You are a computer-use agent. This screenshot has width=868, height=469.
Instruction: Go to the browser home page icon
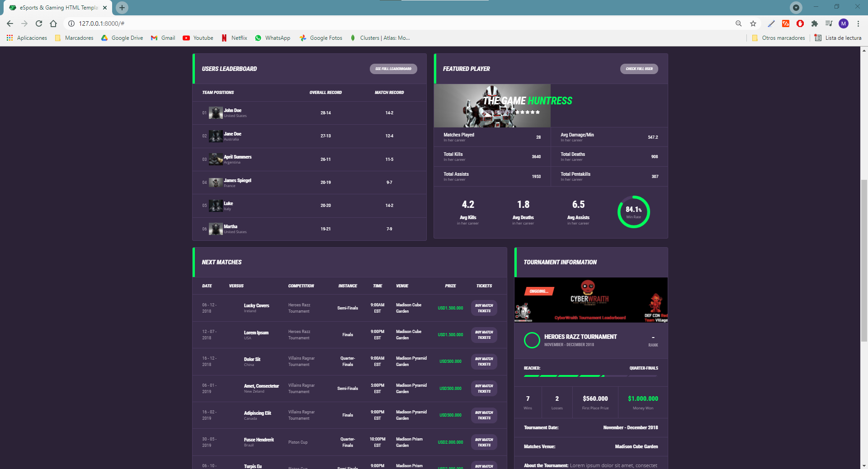[x=53, y=23]
